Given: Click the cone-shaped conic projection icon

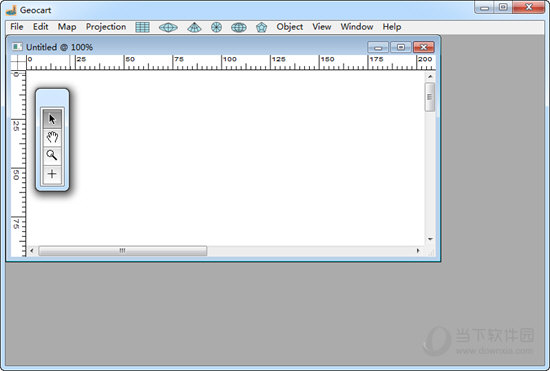Looking at the screenshot, I should click(194, 27).
